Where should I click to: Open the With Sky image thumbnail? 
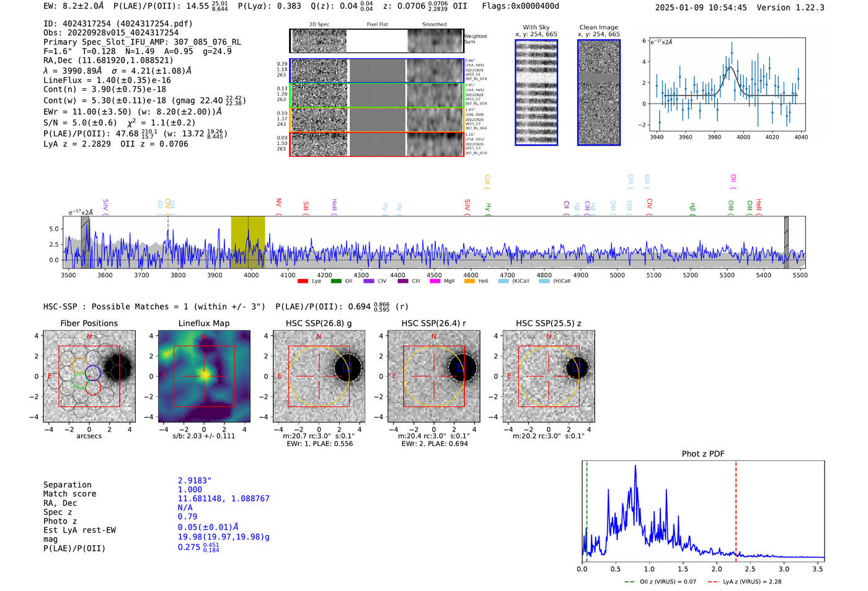(536, 92)
